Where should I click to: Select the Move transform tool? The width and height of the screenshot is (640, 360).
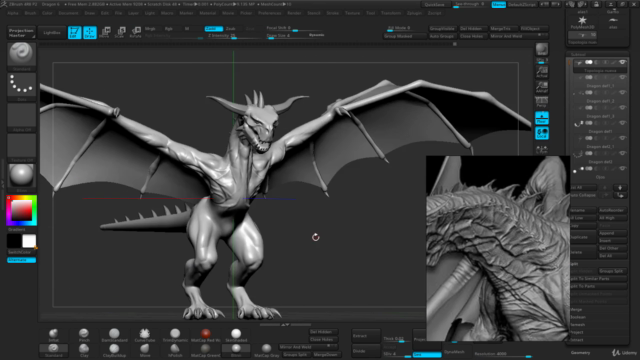[x=105, y=32]
